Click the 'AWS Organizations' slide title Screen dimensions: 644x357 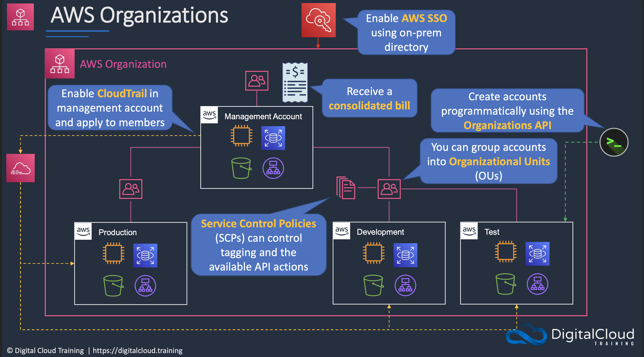tap(139, 15)
